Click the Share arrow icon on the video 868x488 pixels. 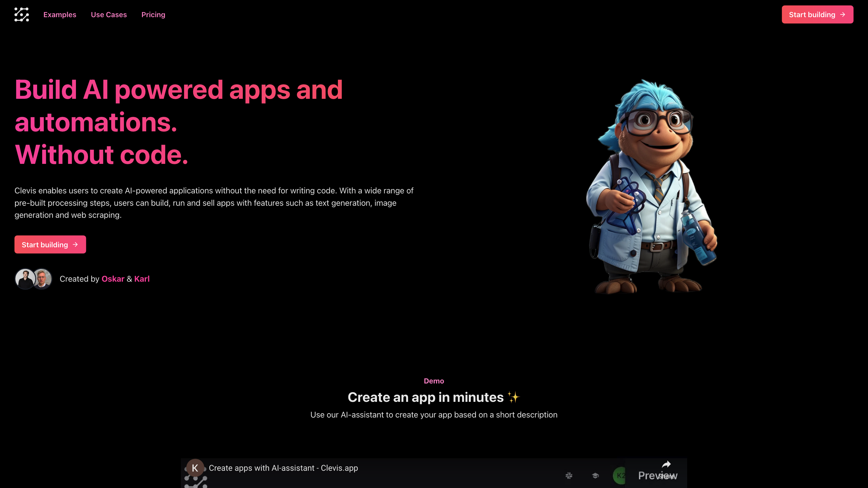[666, 465]
